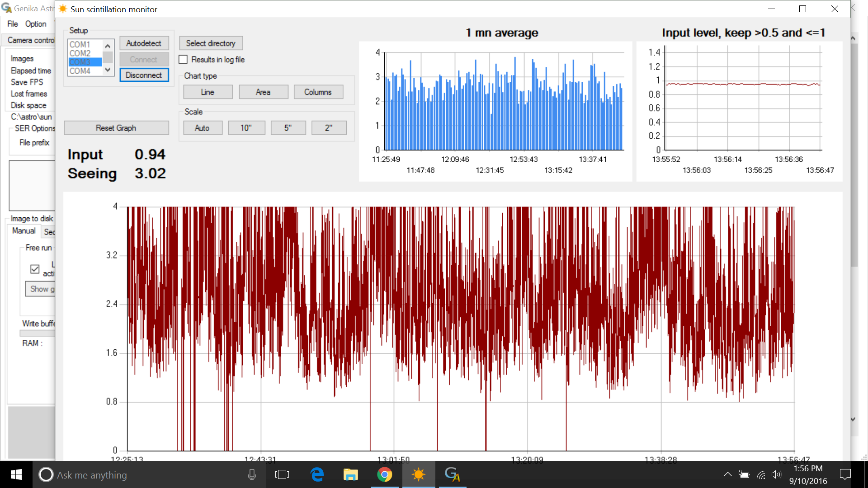Image resolution: width=868 pixels, height=488 pixels.
Task: Open the Action Center notifications icon
Action: (x=845, y=474)
